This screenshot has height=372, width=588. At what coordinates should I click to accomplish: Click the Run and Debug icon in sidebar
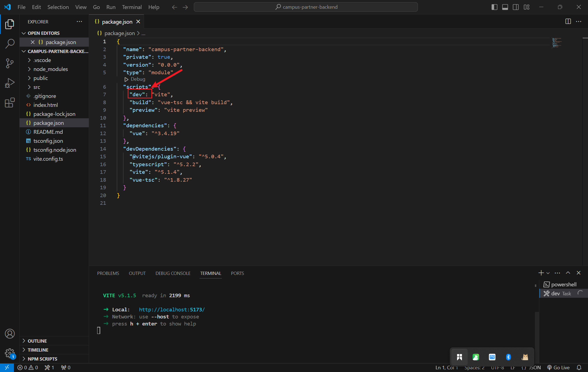click(x=10, y=83)
